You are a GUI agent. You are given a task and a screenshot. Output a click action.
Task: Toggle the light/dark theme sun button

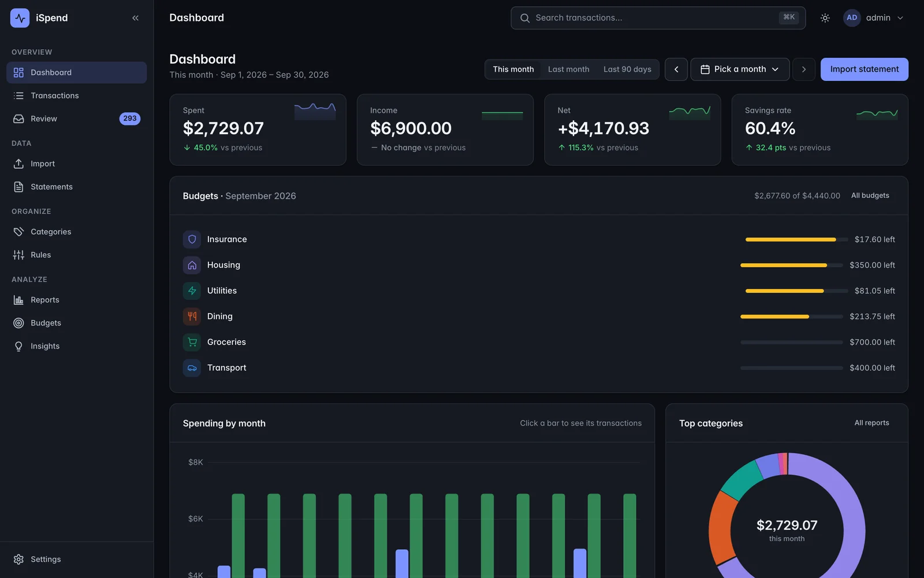pos(825,18)
